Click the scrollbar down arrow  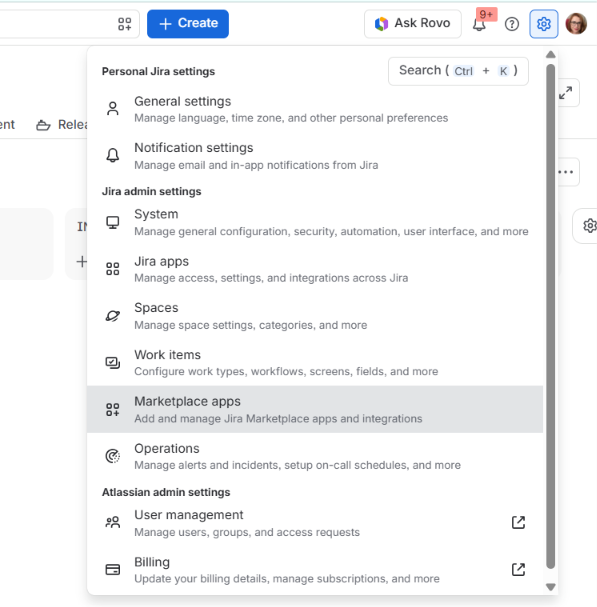click(x=551, y=587)
